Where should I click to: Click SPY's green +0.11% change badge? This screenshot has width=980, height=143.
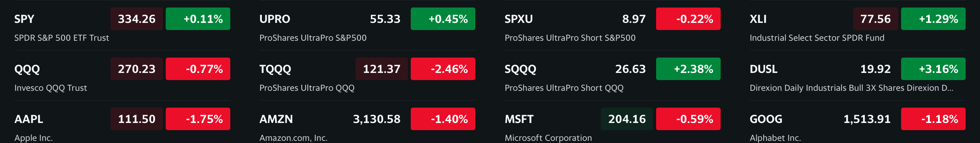(x=198, y=19)
